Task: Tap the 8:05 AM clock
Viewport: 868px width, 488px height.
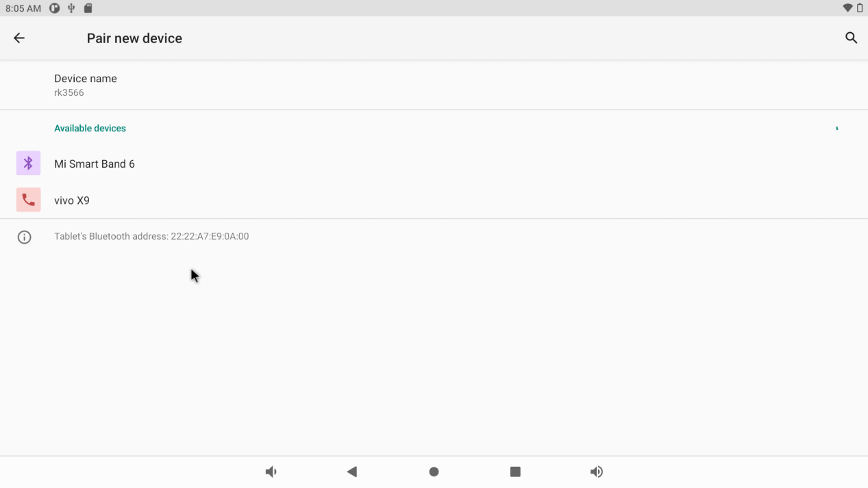Action: click(x=23, y=9)
